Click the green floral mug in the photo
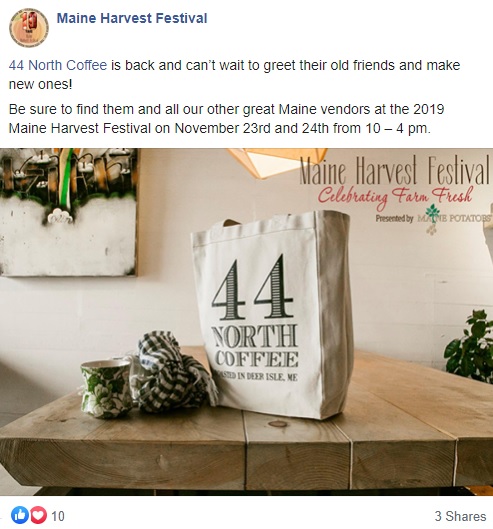This screenshot has height=529, width=493. (106, 388)
